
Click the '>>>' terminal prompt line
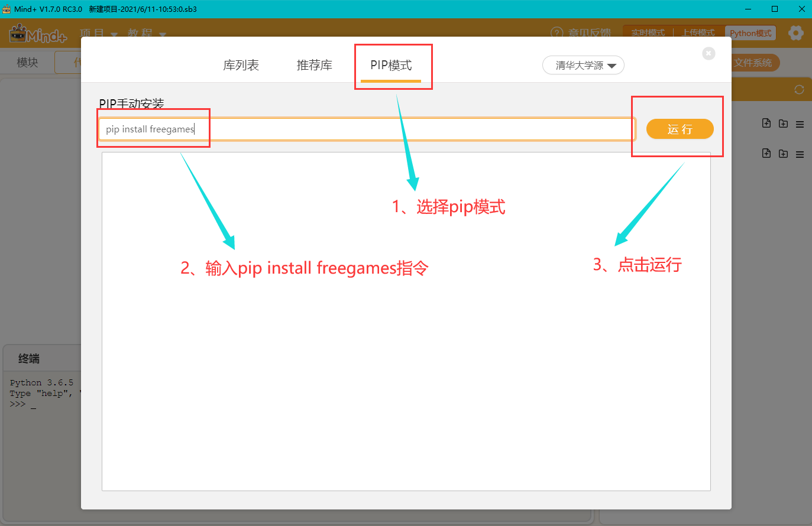pos(22,404)
